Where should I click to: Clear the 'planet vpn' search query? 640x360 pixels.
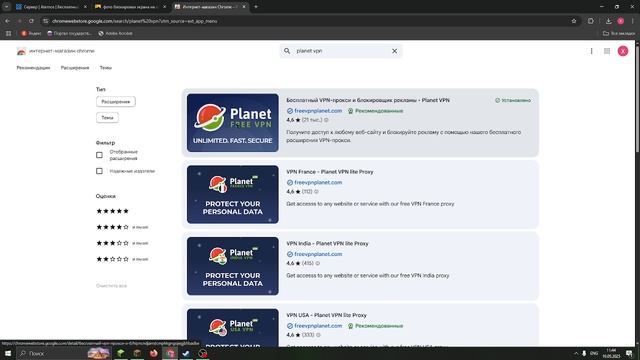394,51
